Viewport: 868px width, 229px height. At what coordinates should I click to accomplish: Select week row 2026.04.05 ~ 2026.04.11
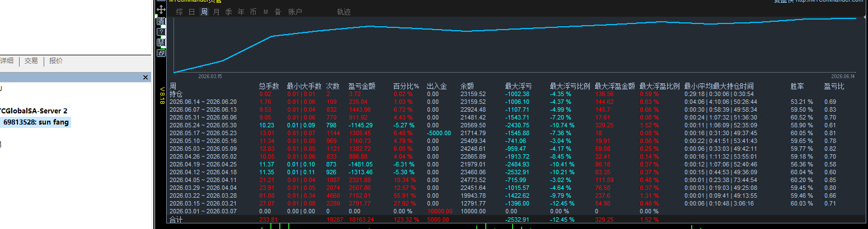203,180
